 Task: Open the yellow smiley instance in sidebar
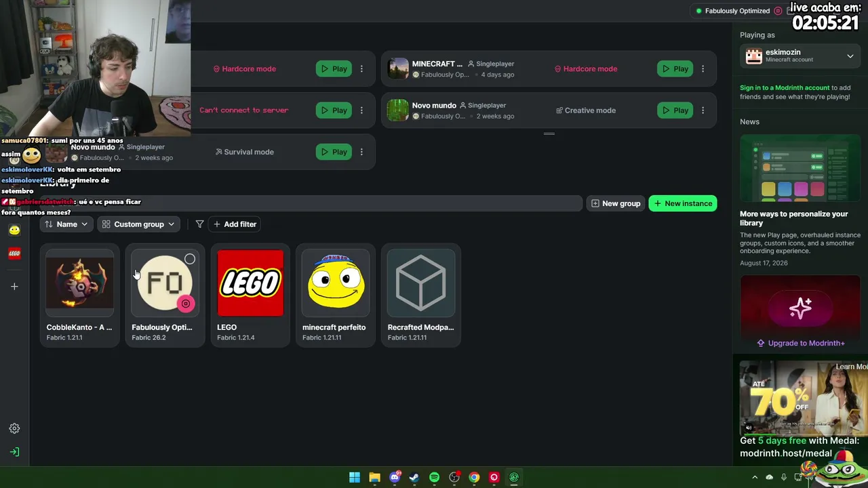[x=14, y=230]
